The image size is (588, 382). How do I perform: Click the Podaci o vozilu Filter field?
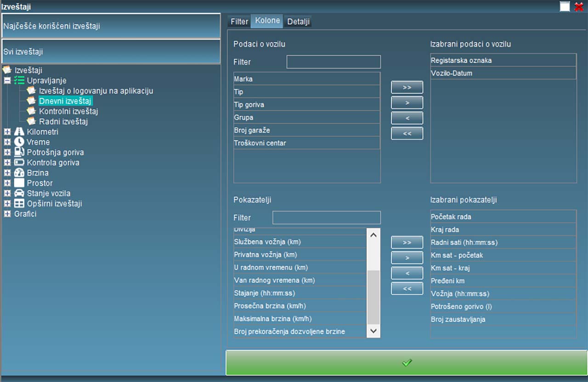click(334, 62)
